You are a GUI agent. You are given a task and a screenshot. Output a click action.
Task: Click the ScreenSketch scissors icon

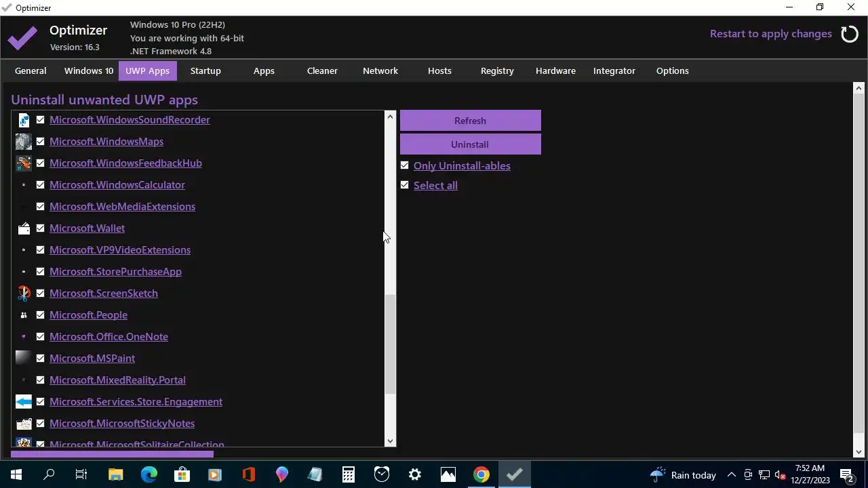pos(24,293)
